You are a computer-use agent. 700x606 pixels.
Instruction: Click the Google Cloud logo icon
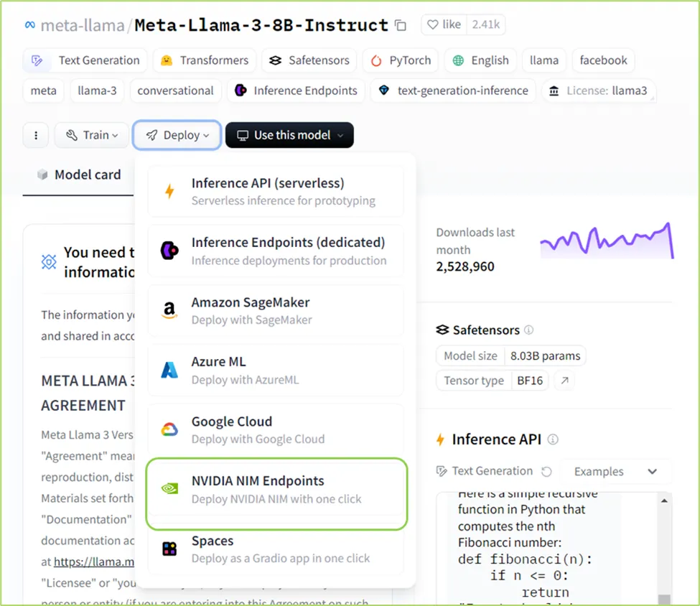pos(169,429)
